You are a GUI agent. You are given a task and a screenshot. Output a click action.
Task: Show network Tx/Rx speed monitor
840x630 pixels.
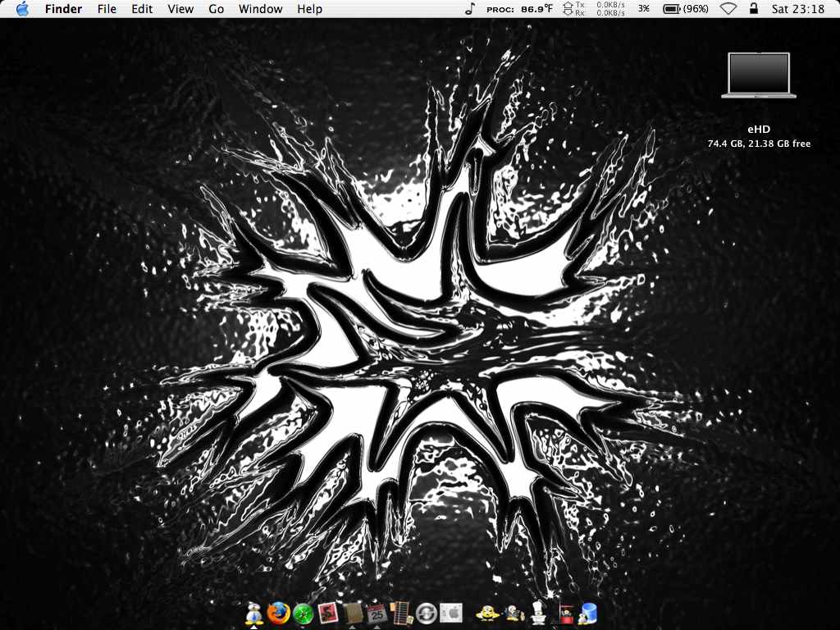pyautogui.click(x=593, y=9)
